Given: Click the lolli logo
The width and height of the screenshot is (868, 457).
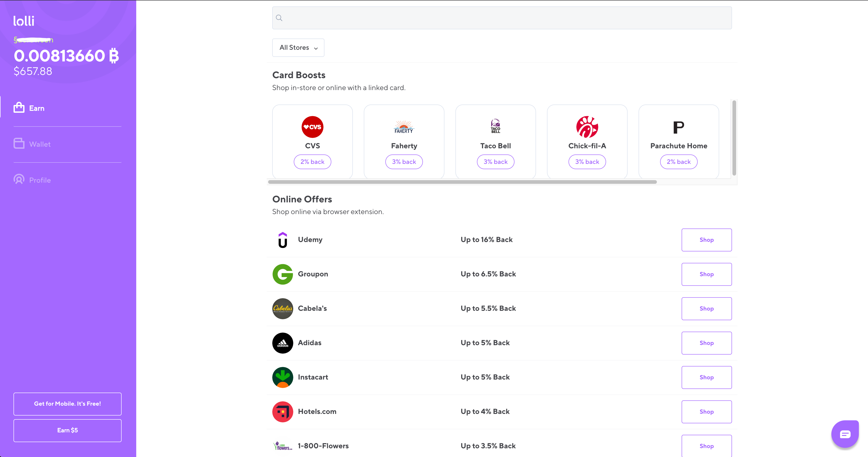Looking at the screenshot, I should point(24,21).
